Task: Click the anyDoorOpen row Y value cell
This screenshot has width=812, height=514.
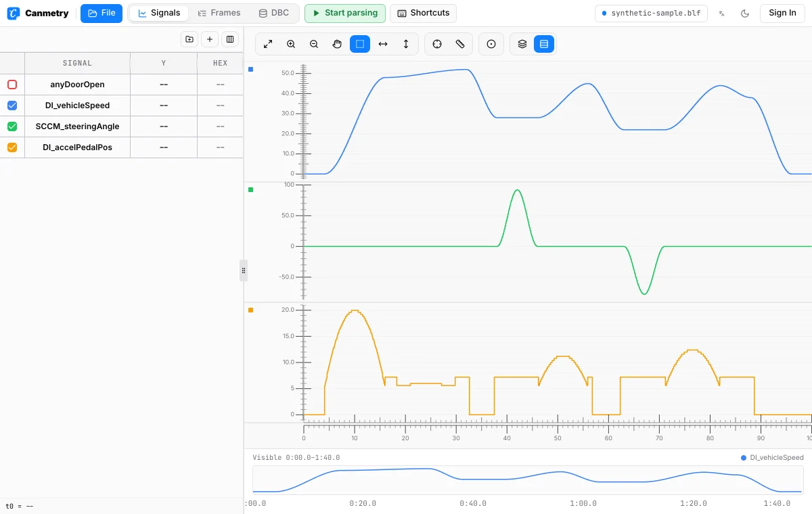Action: 164,85
